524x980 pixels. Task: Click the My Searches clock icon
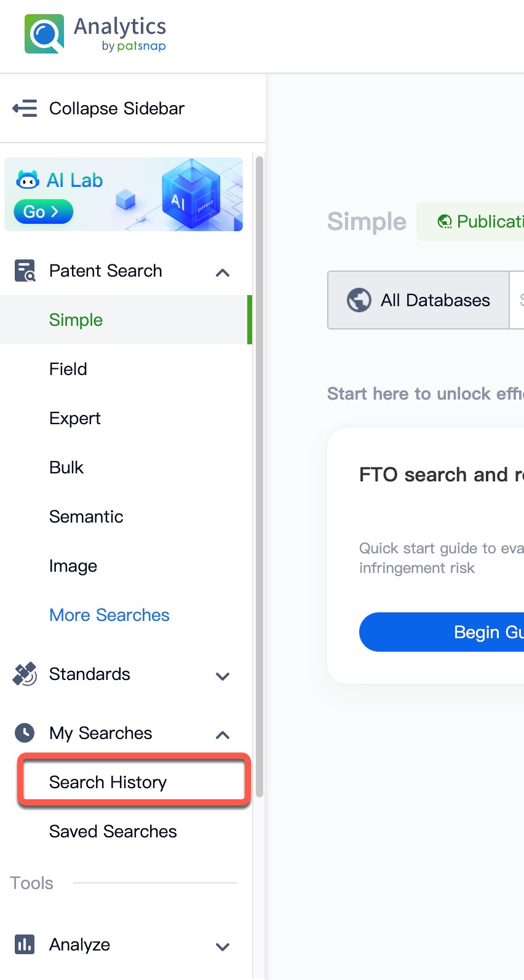(x=23, y=733)
